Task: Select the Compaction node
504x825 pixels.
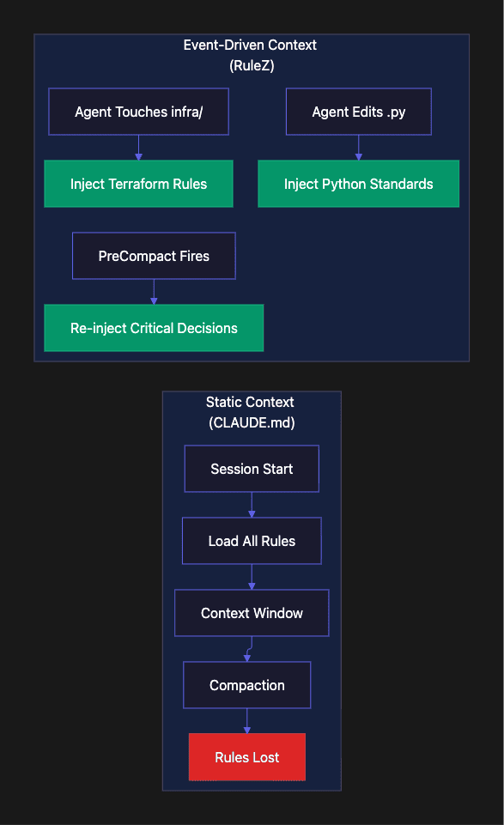Action: coord(246,685)
